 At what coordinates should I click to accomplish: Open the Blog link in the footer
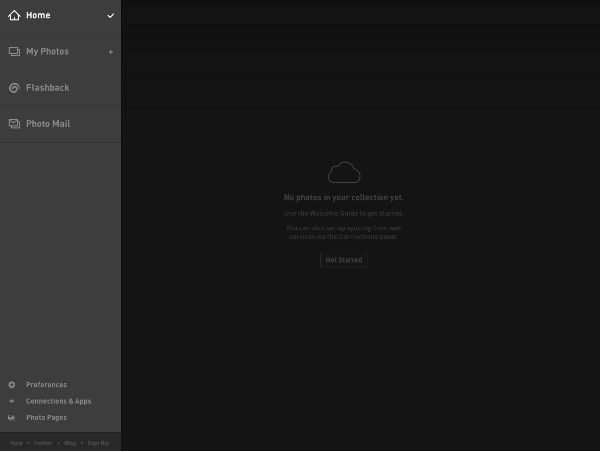(x=70, y=443)
